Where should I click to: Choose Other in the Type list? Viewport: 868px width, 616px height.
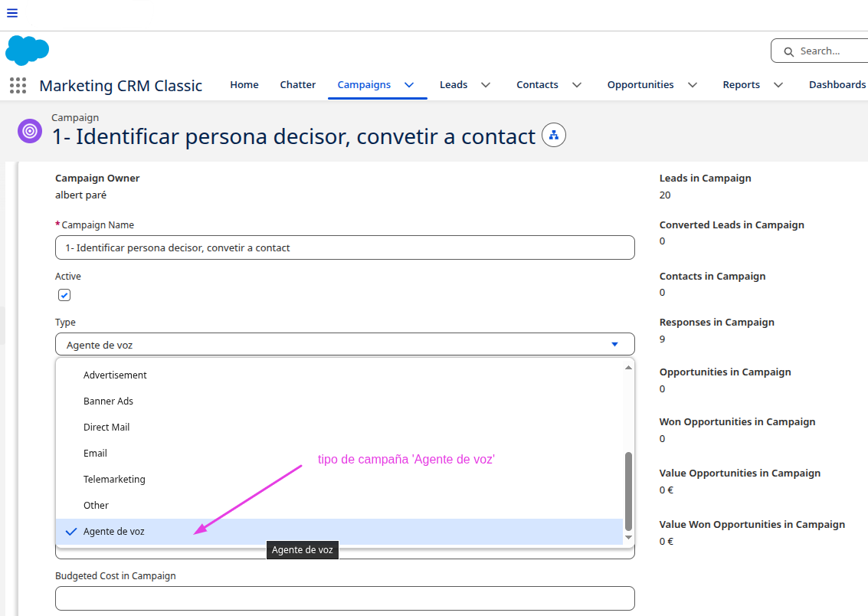click(x=339, y=506)
